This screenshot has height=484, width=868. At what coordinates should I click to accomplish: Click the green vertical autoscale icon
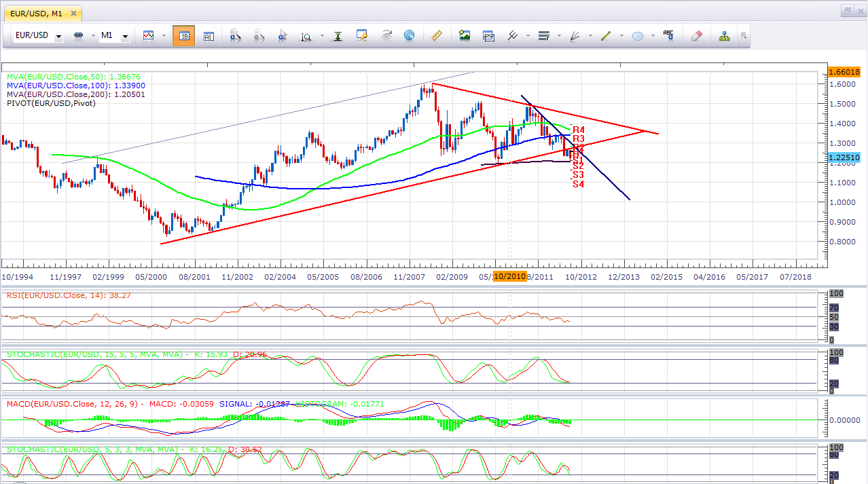(337, 36)
